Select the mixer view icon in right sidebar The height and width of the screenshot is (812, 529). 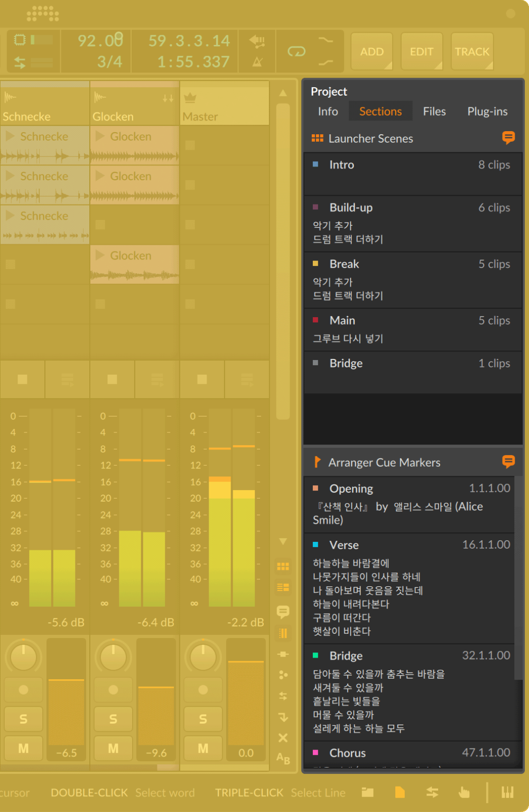[x=283, y=633]
